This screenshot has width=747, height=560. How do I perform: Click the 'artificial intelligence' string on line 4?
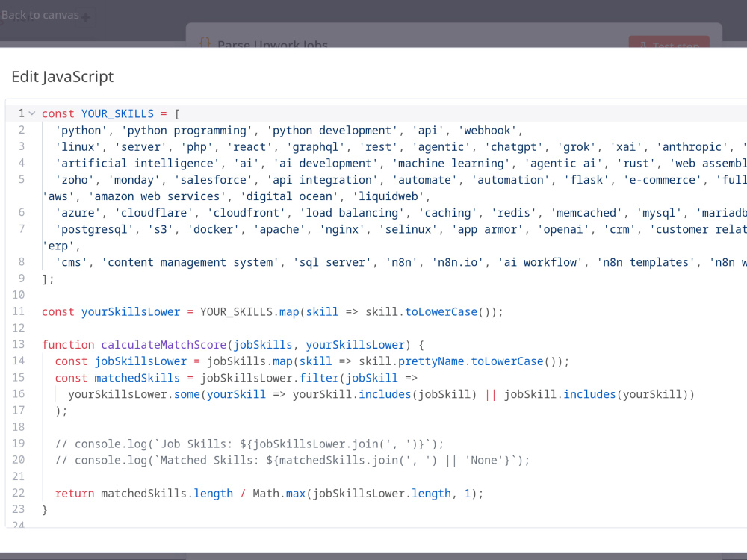coord(137,164)
